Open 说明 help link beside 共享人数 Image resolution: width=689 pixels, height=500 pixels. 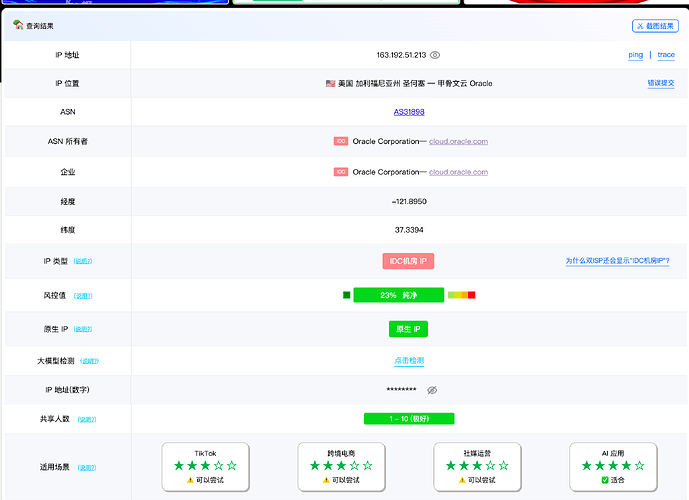click(x=87, y=419)
